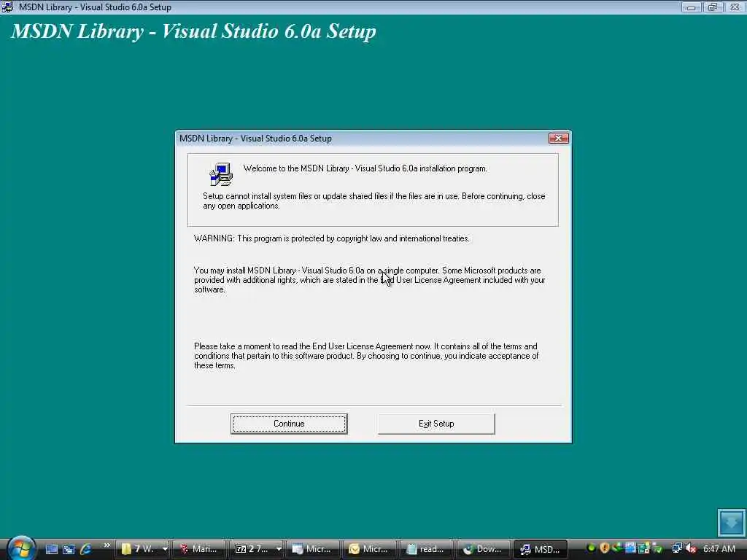Click the muted volume speaker tray icon
Screen dimensions: 747x560
click(691, 548)
